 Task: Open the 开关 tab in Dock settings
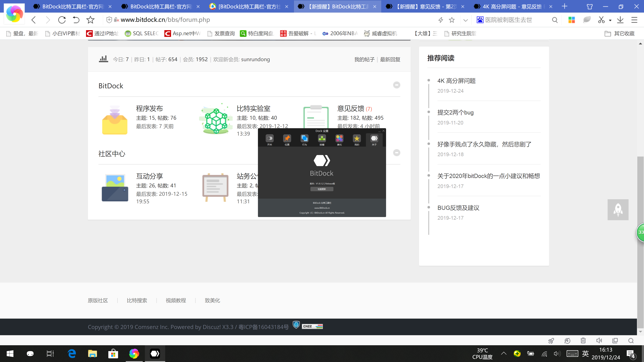point(270,140)
